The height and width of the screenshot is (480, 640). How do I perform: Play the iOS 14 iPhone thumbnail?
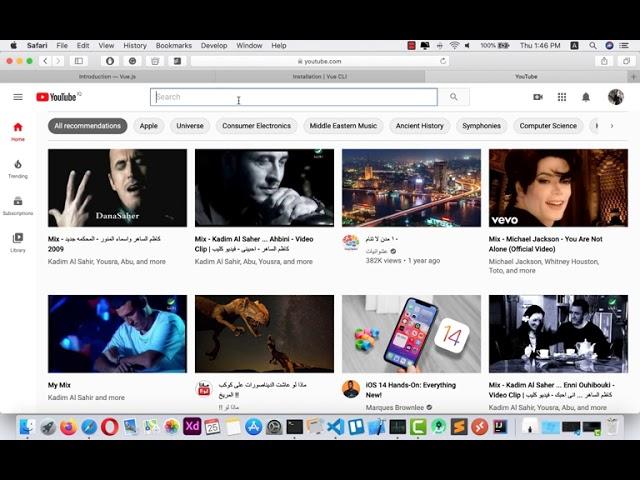411,334
